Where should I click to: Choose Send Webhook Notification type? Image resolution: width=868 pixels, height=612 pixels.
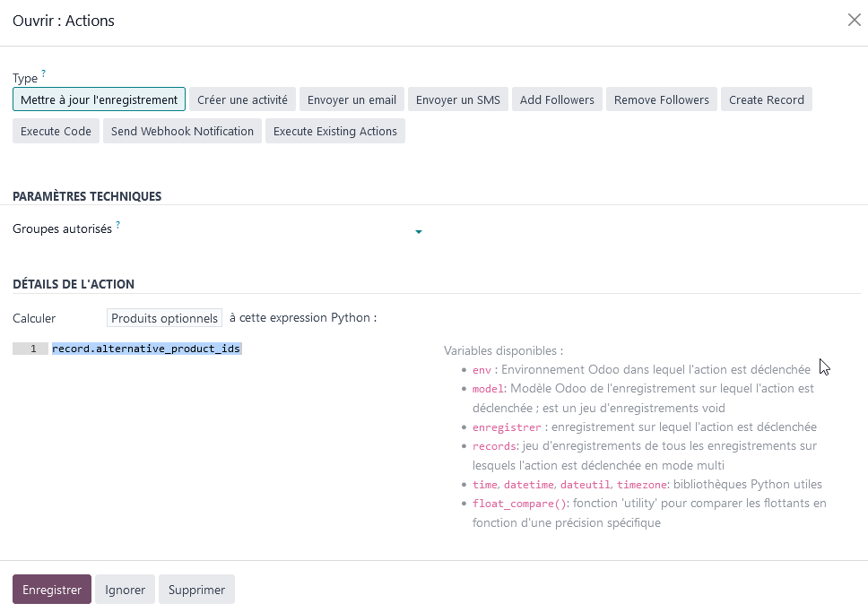click(182, 131)
